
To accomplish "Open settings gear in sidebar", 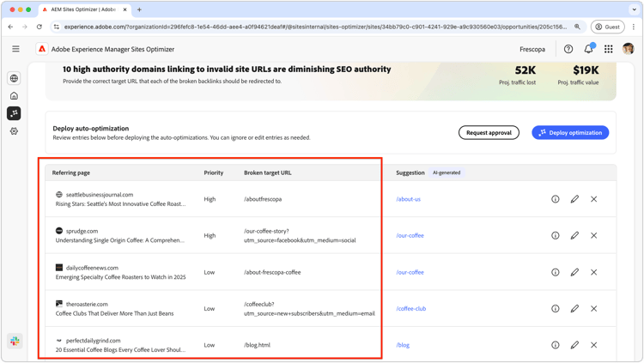I will (x=14, y=131).
